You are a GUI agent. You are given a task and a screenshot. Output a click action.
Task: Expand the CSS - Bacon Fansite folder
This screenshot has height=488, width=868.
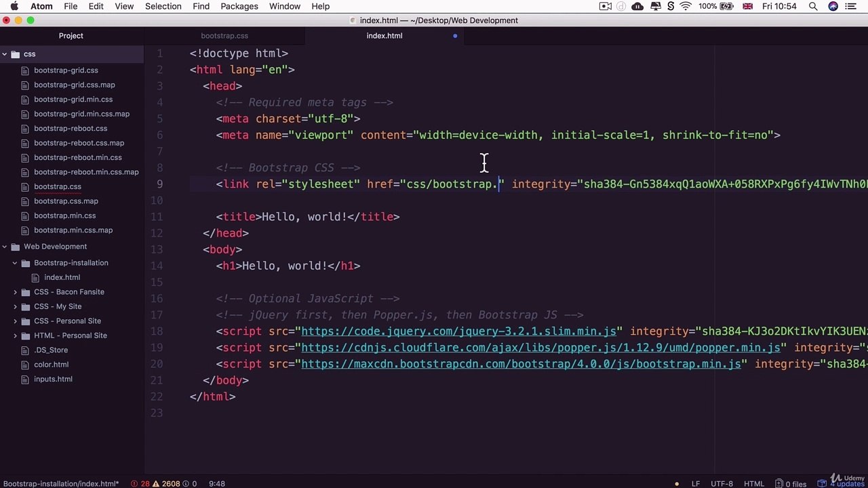(15, 292)
